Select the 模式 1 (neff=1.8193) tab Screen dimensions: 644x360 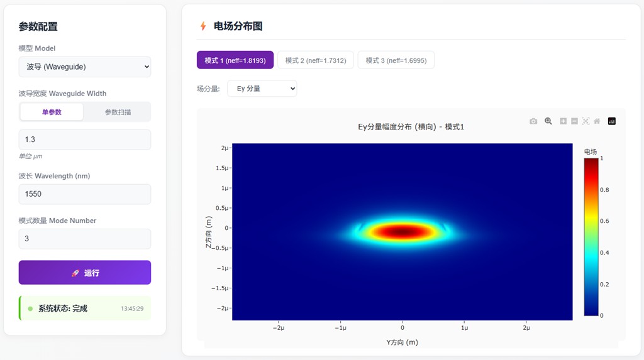coord(235,60)
